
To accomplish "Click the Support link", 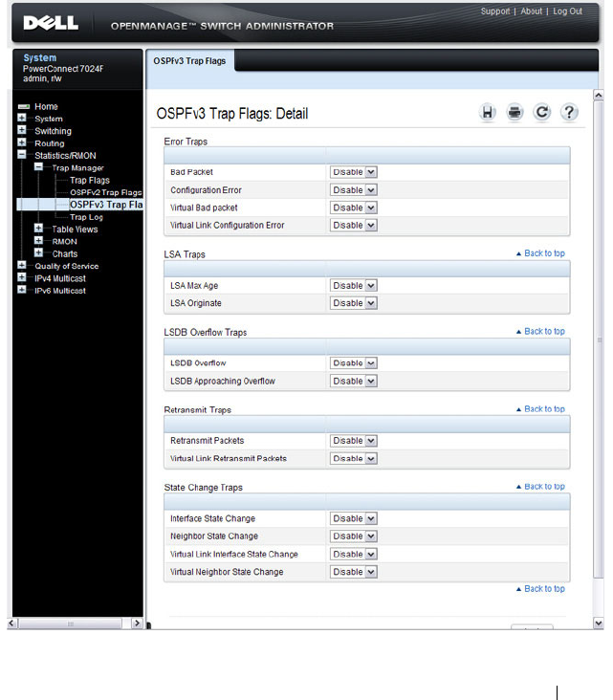I will [x=494, y=11].
